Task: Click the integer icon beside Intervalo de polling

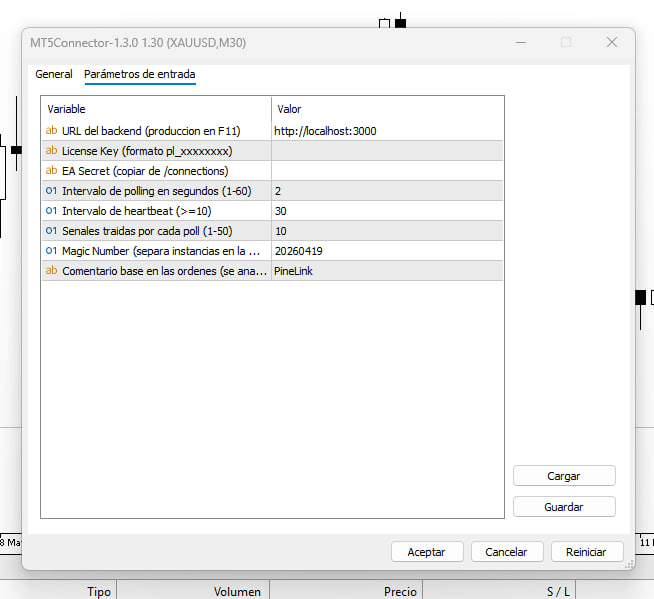Action: pyautogui.click(x=51, y=191)
